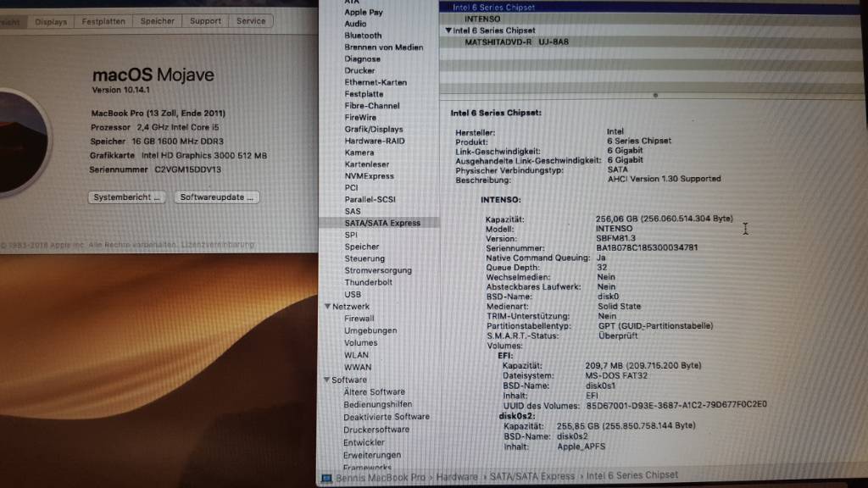Select Ethernet-Karten in the sidebar
Viewport: 868px width, 488px height.
point(376,82)
